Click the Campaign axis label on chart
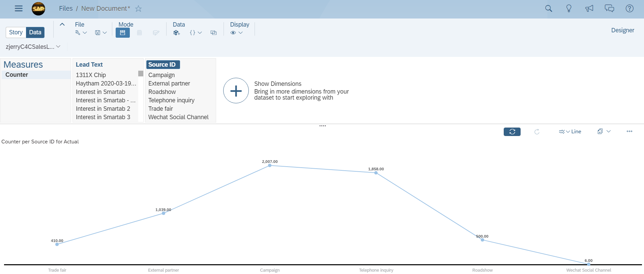The image size is (644, 274). click(270, 270)
